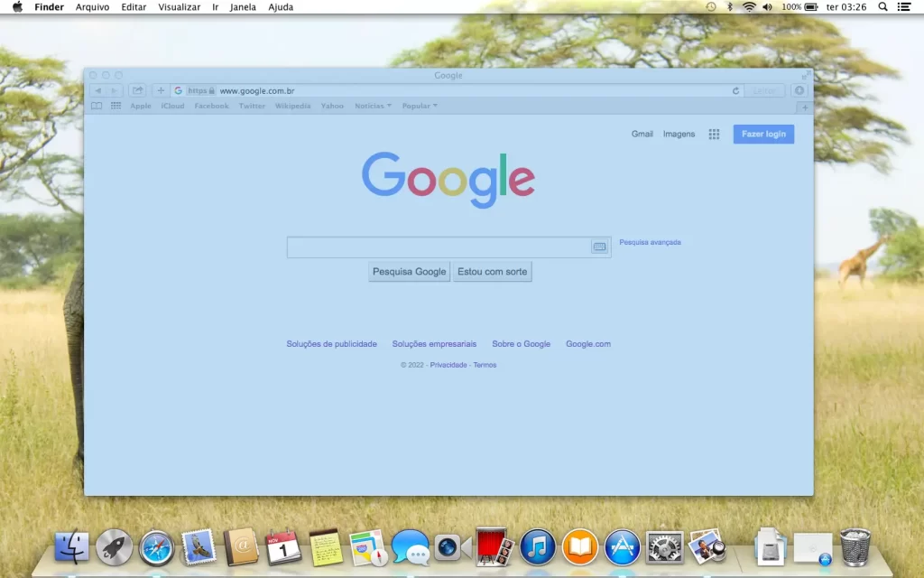
Task: Open Soluções empresariais link
Action: tap(434, 344)
